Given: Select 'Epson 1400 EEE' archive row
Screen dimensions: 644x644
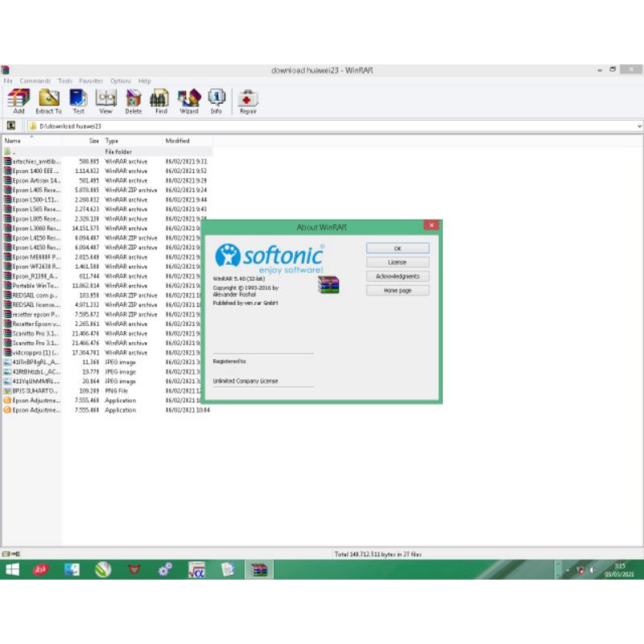Looking at the screenshot, I should point(107,171).
